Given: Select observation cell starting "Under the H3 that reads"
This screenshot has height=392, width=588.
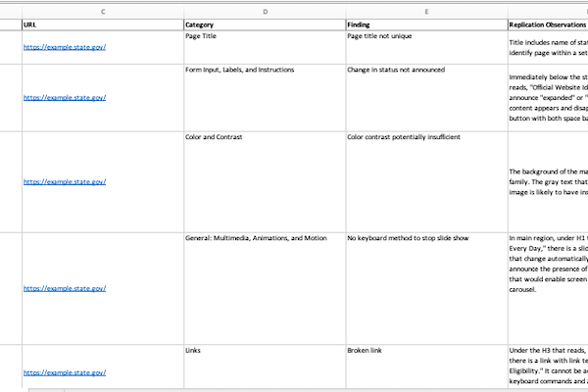Looking at the screenshot, I should tap(548, 367).
